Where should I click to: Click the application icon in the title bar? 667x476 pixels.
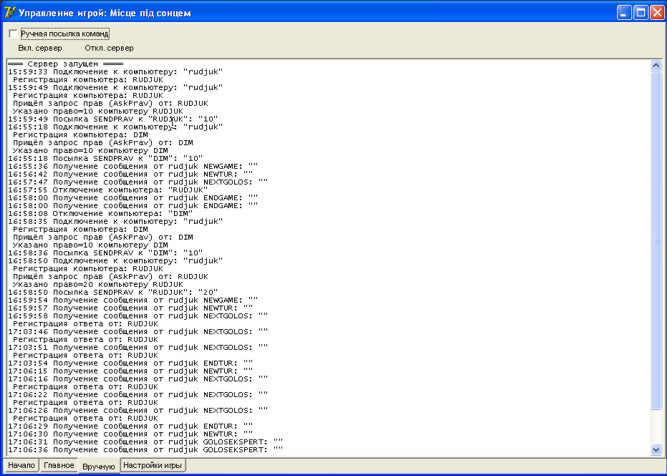10,13
